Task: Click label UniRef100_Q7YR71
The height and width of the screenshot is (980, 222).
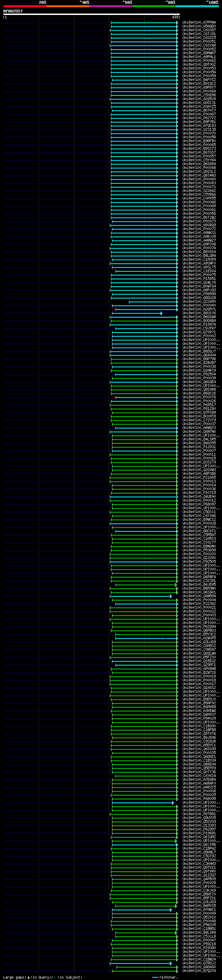Action: (199, 332)
